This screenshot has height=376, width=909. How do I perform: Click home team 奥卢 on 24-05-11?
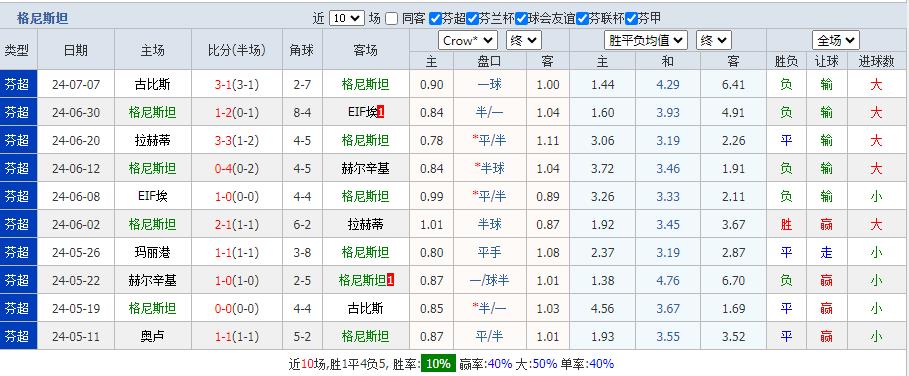(152, 336)
